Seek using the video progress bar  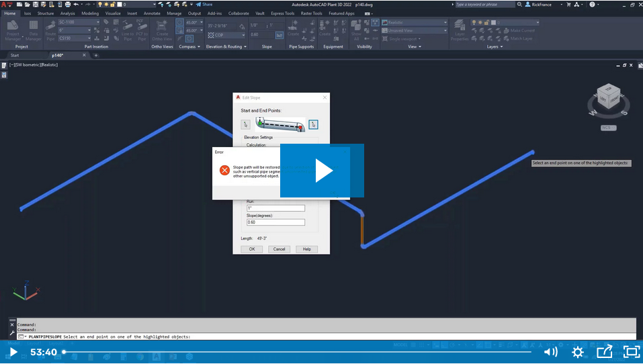[297, 352]
